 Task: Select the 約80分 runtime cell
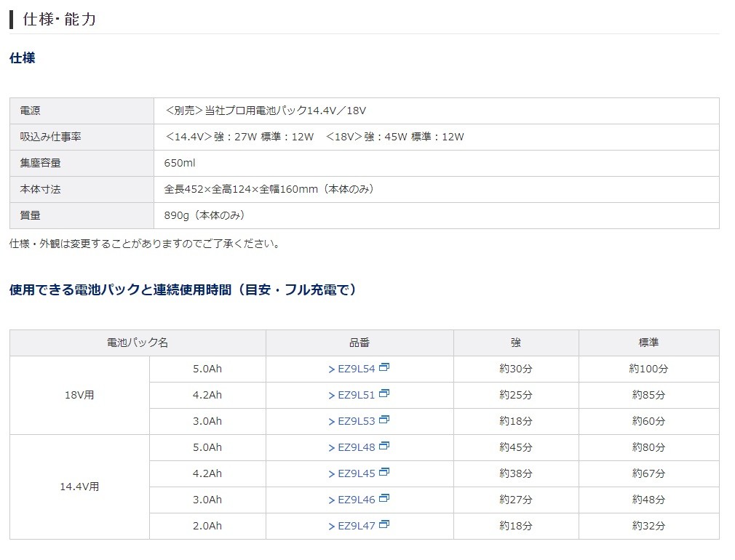[x=648, y=448]
